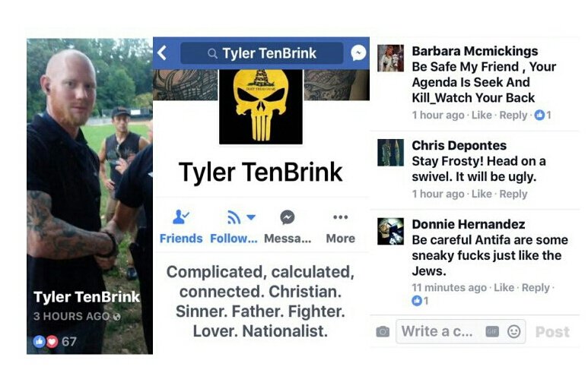588x389 pixels.
Task: Click the Post button
Action: click(x=552, y=332)
